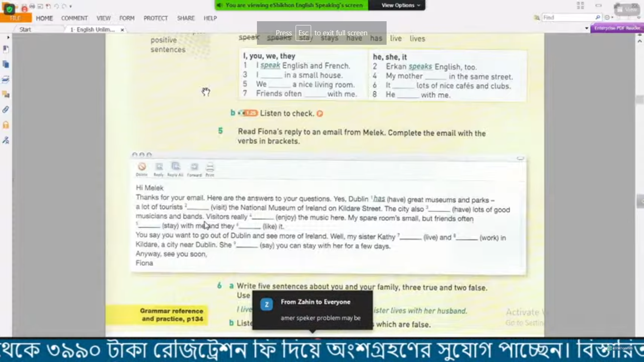Open the Digital Signatures panel icon
This screenshot has height=362, width=644.
tap(6, 140)
